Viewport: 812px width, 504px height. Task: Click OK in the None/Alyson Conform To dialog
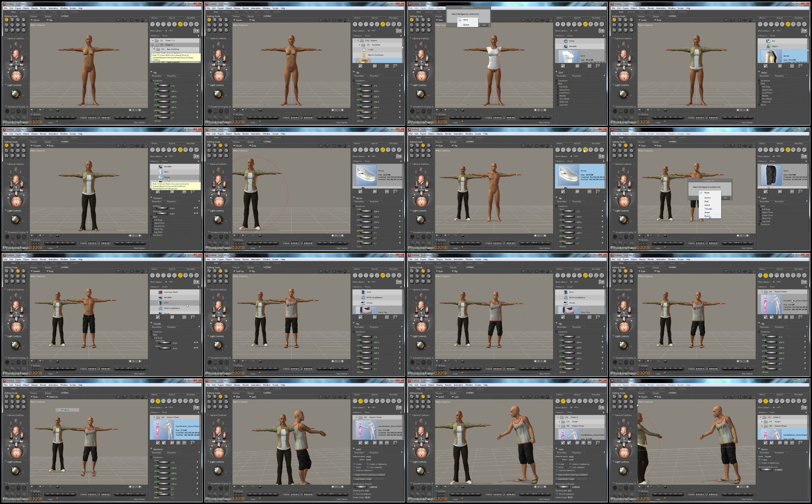click(x=484, y=25)
